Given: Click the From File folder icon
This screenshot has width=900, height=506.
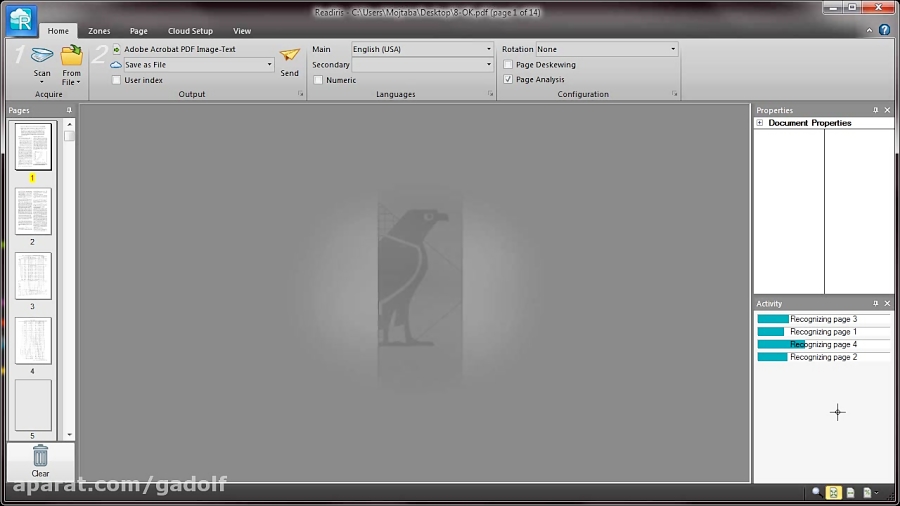Looking at the screenshot, I should 72,56.
